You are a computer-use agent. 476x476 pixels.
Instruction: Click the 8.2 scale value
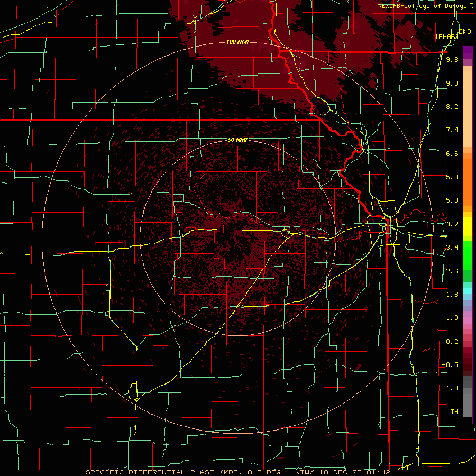(x=452, y=106)
